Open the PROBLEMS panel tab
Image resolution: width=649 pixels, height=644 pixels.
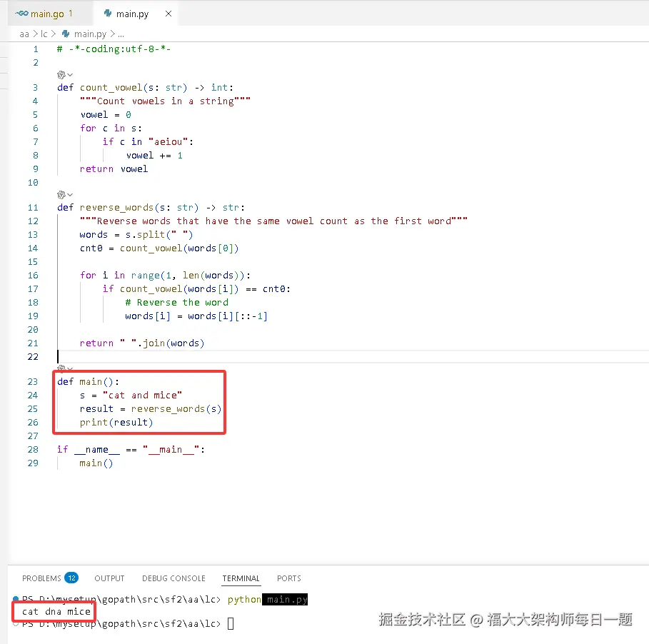pos(41,578)
